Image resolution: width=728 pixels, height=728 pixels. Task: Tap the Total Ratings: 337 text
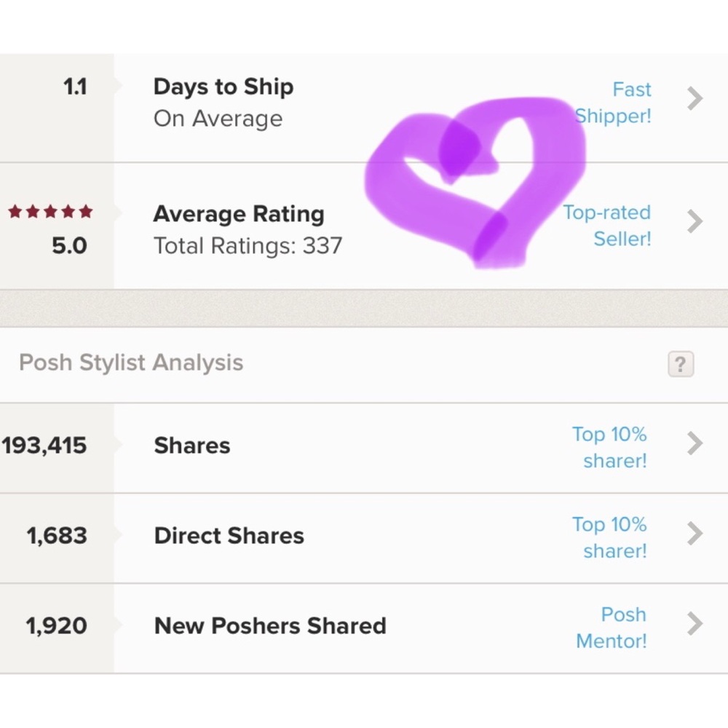click(x=248, y=245)
